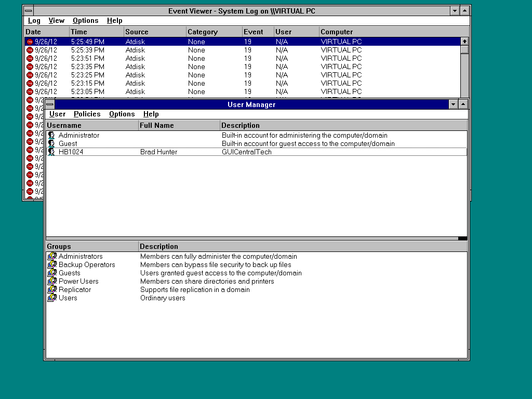The image size is (532, 399).
Task: Click the error stop icon for 5:23:05 PM event
Action: pos(30,91)
